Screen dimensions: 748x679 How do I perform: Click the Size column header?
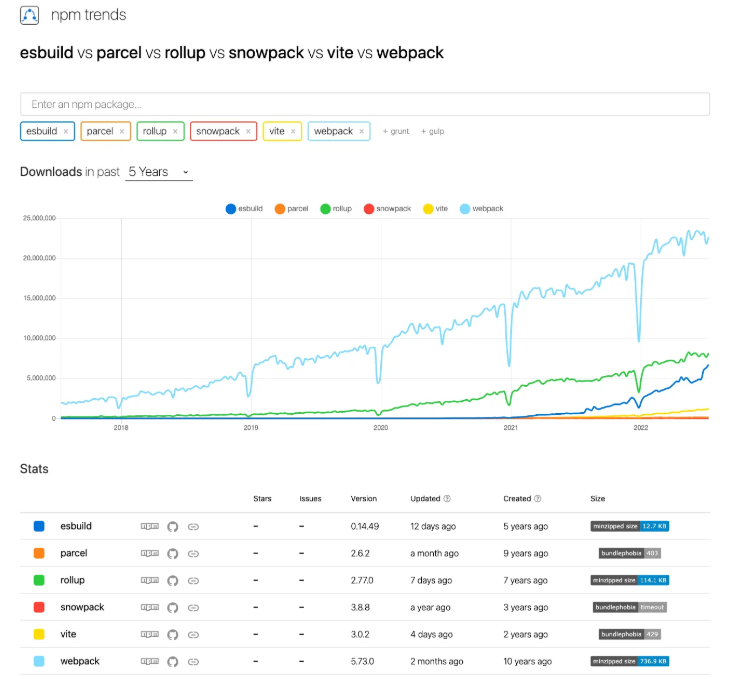tap(598, 499)
